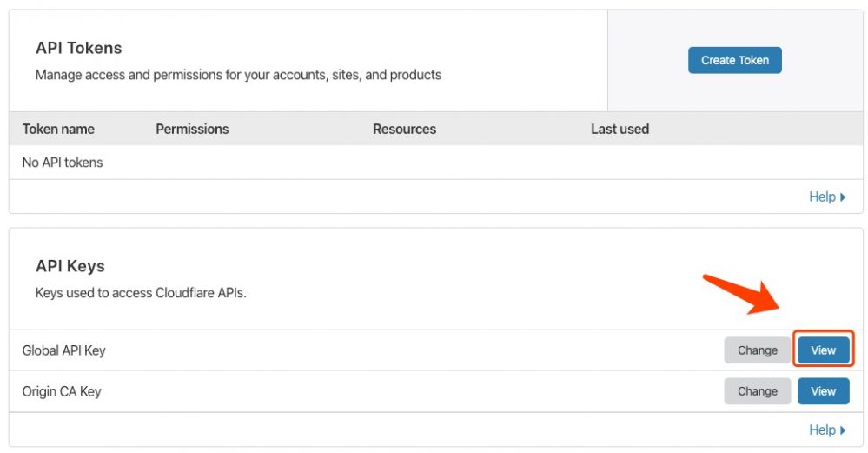The width and height of the screenshot is (868, 453).
Task: Change the Global API Key
Action: point(757,350)
